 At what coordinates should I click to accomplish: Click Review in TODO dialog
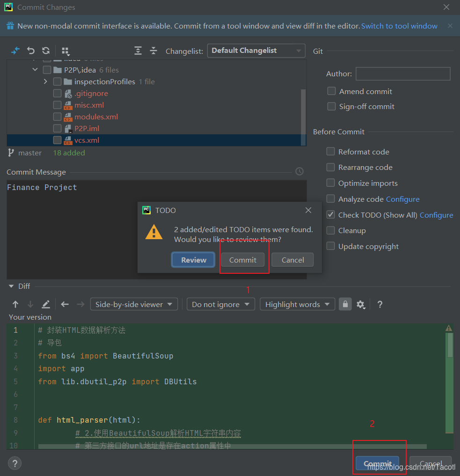pyautogui.click(x=194, y=260)
